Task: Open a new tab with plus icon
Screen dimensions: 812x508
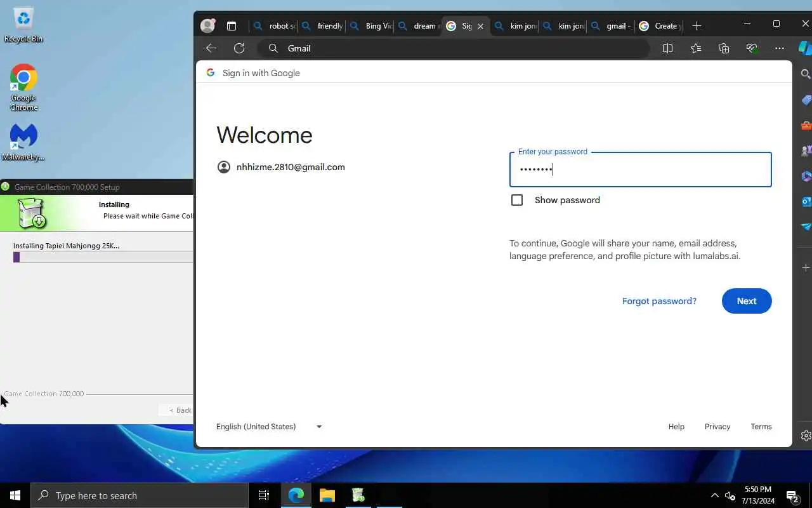Action: [x=697, y=26]
